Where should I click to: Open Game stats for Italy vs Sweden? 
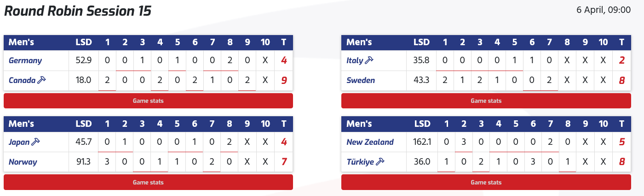486,101
